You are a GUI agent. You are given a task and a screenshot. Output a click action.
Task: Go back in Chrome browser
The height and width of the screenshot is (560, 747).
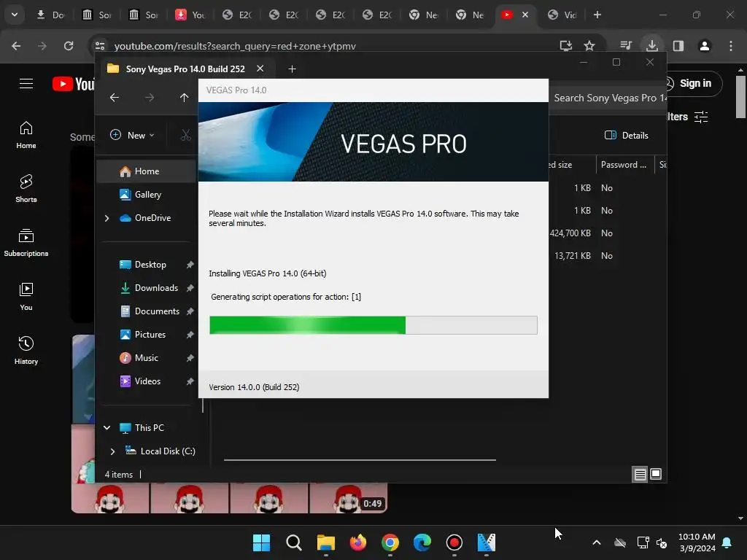(16, 46)
